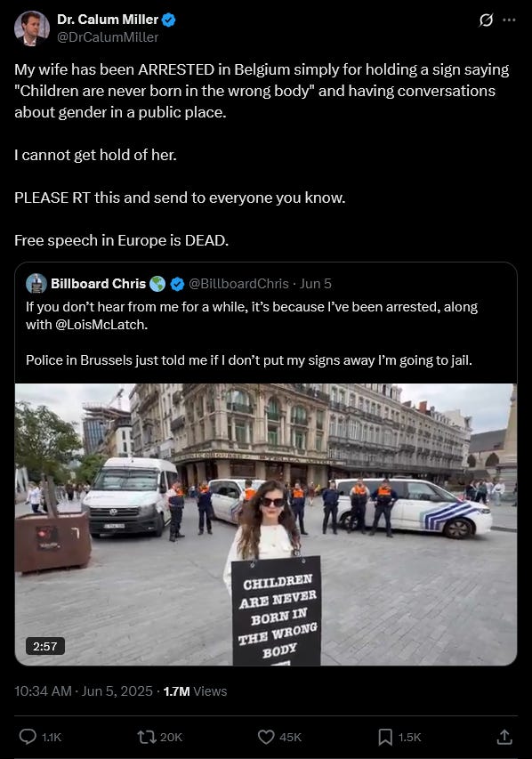Click Billboard Chris's verified checkmark badge

177,284
